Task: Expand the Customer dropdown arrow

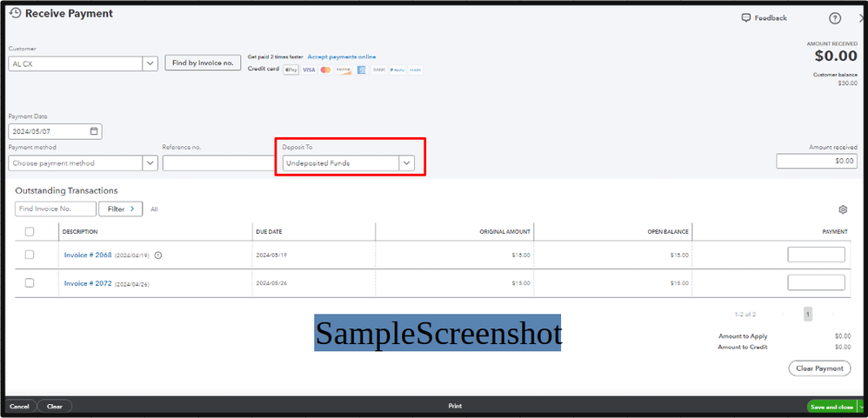Action: [x=150, y=63]
